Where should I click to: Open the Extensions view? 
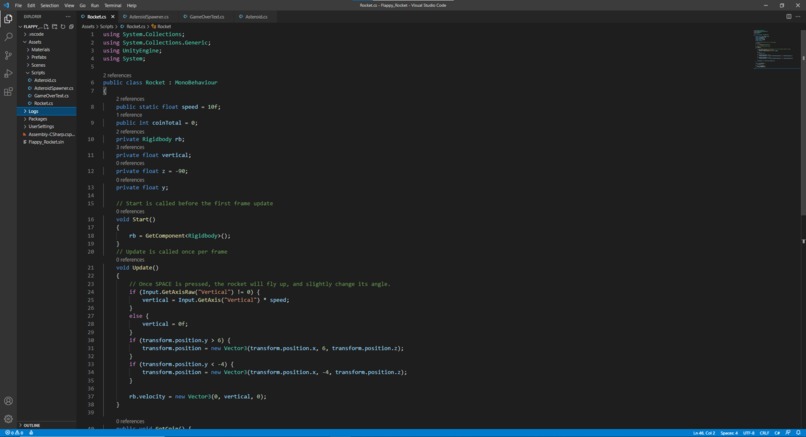8,92
